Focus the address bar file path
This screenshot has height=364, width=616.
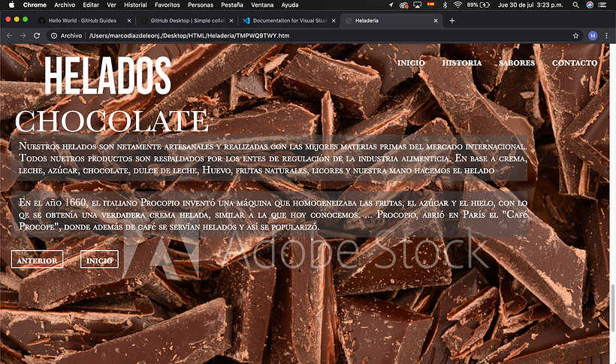pyautogui.click(x=189, y=36)
